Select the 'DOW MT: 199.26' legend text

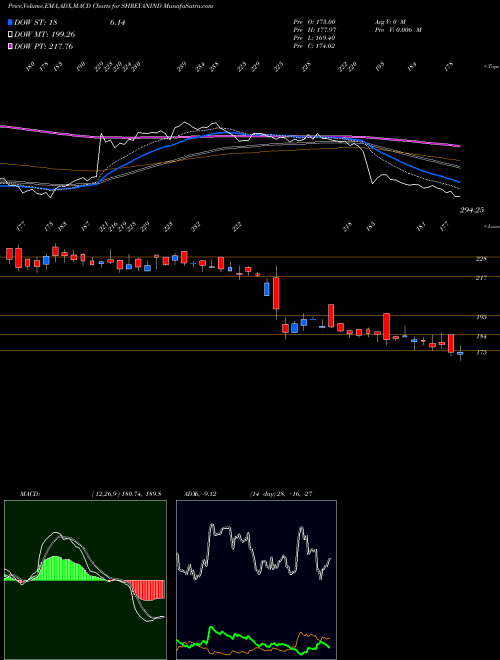(45, 35)
